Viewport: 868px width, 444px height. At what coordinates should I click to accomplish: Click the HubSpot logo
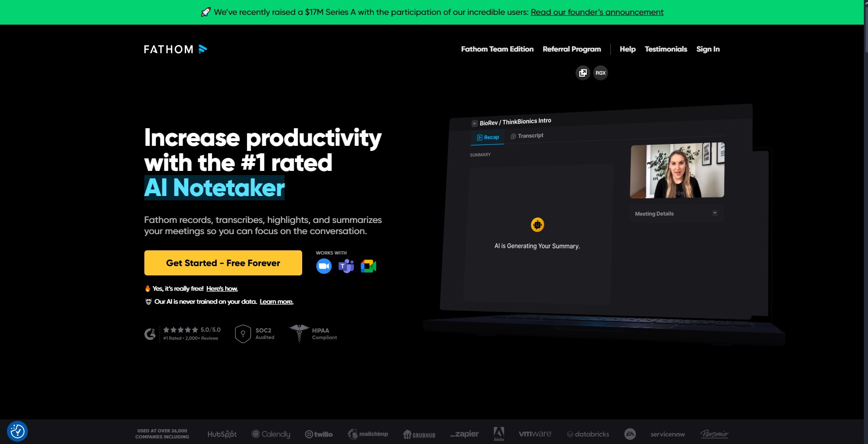[222, 434]
